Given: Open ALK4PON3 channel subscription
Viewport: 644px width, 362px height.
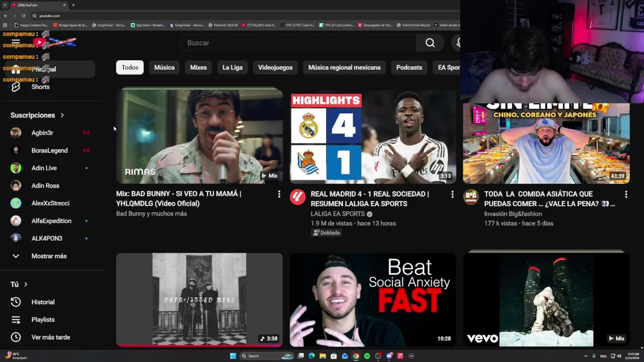Looking at the screenshot, I should coord(51,238).
